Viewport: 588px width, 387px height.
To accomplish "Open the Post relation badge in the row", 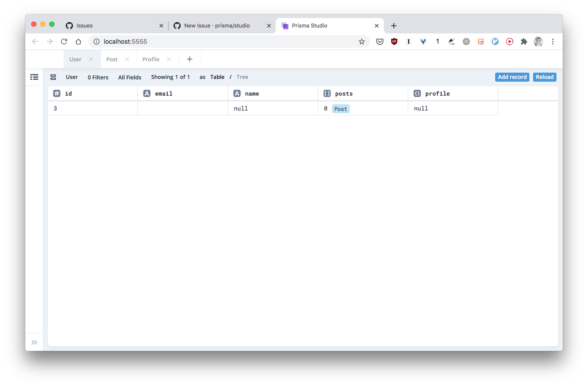I will coord(341,108).
